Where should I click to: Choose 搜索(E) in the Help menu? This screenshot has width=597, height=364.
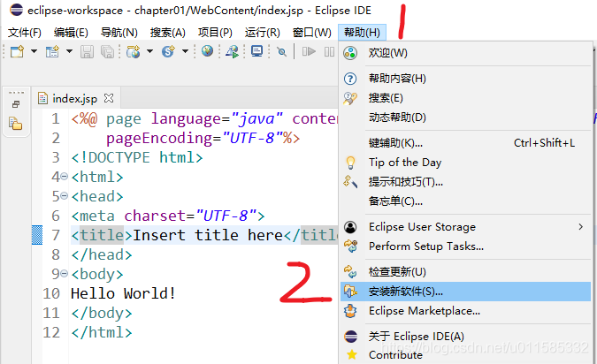465,98
